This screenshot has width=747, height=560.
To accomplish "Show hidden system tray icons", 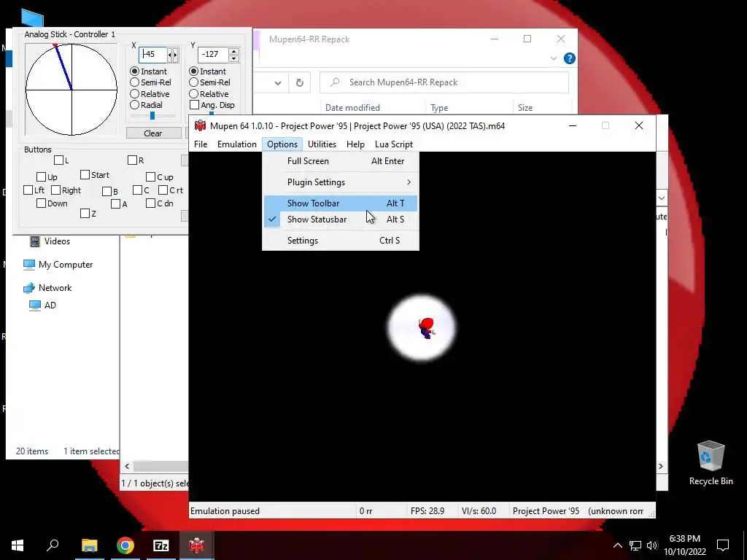I will coord(617,545).
